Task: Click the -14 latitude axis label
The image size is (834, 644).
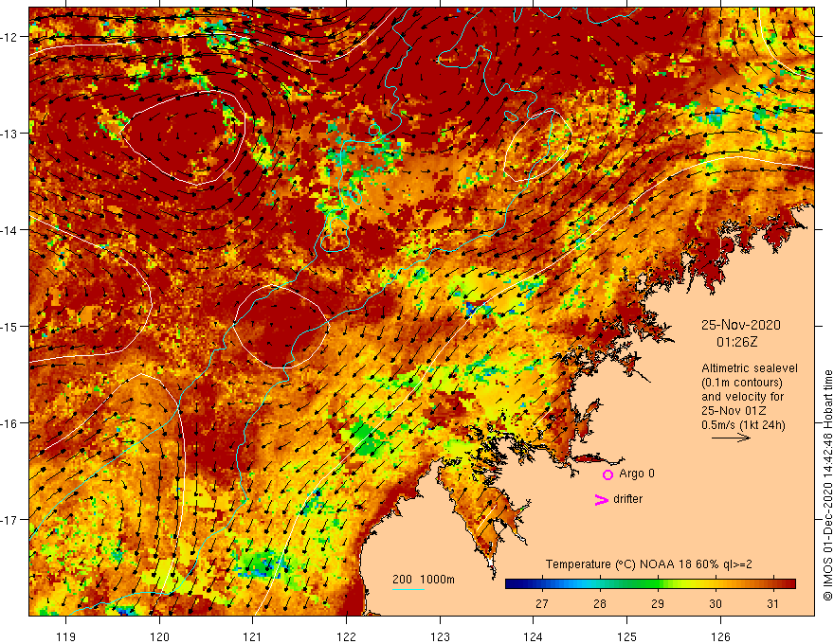Action: click(x=9, y=230)
